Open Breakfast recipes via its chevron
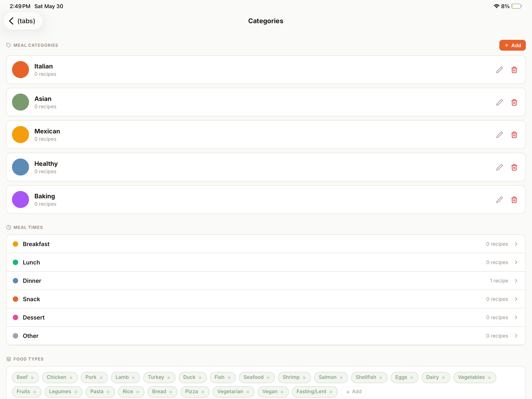 tap(516, 244)
